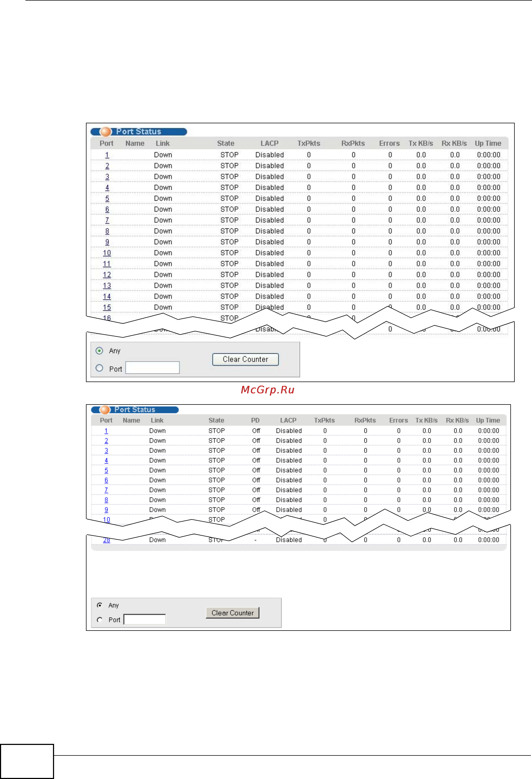Open port 7 link in lower PD table
Screen dimensions: 532x779
[x=106, y=490]
